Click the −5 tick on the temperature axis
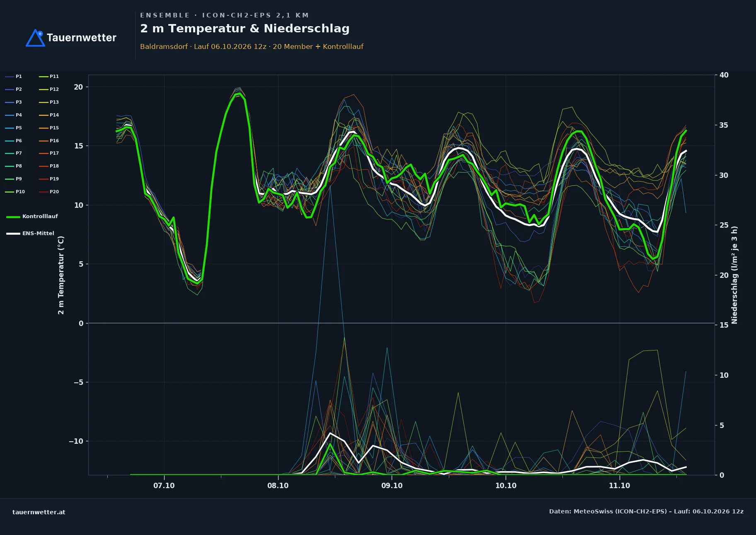Screen dimensions: 756x535 tap(78, 382)
